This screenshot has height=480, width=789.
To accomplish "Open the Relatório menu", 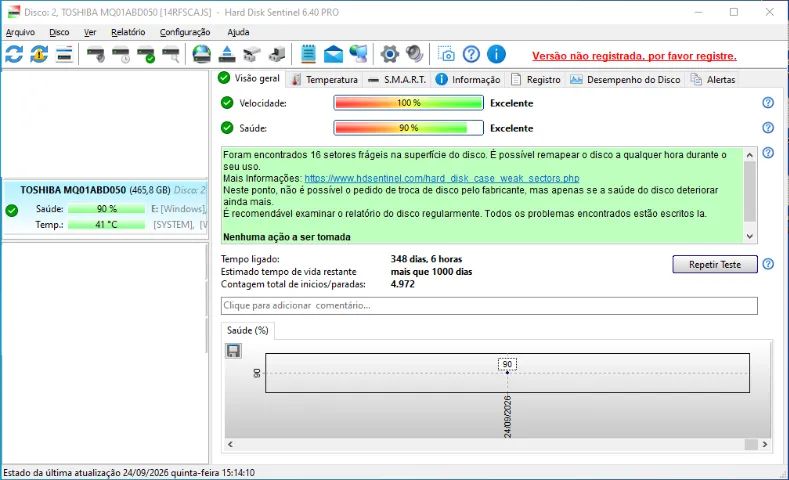I will 128,32.
